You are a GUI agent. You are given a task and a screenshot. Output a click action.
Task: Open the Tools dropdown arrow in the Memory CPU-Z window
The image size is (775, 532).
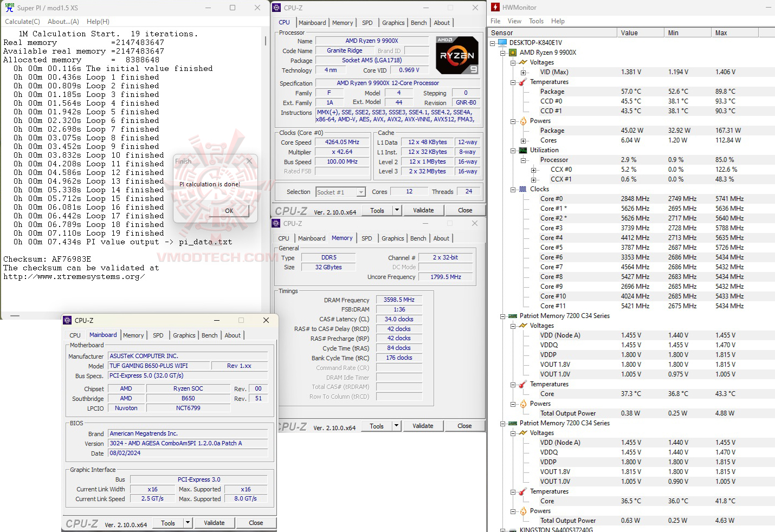pyautogui.click(x=396, y=426)
